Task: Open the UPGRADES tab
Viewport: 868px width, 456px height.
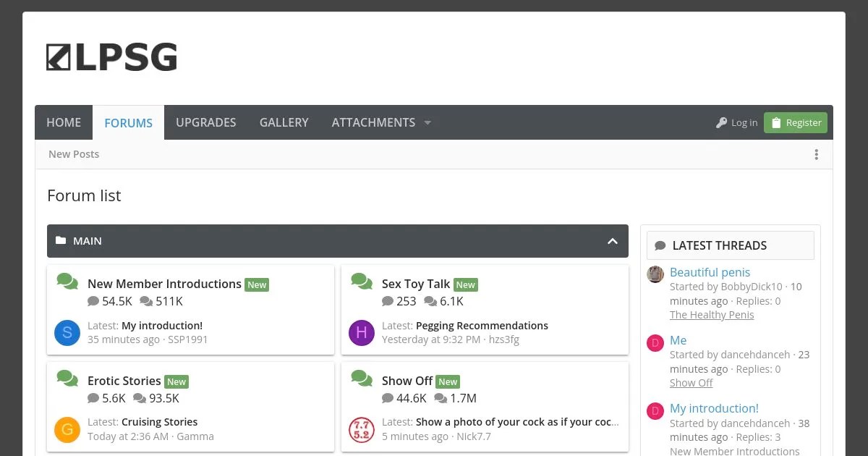Action: (x=205, y=122)
